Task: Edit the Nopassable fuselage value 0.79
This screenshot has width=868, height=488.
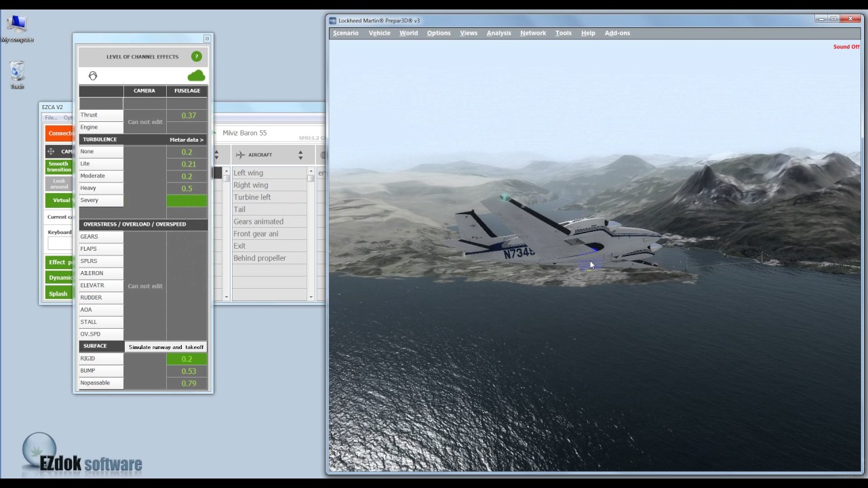Action: pyautogui.click(x=187, y=384)
